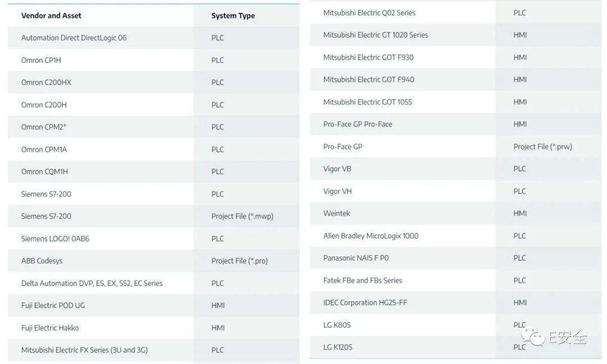Select the "LG K80S" cell
607x364 pixels.
click(x=337, y=325)
